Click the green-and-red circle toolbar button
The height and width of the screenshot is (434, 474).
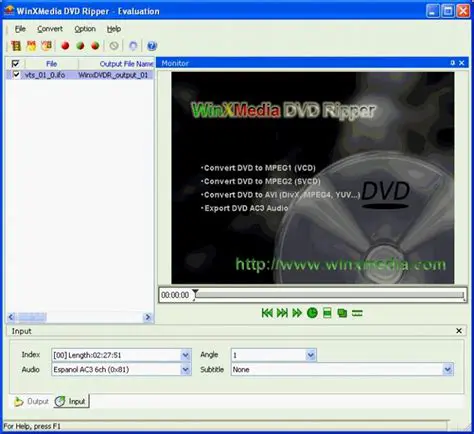pyautogui.click(x=80, y=46)
